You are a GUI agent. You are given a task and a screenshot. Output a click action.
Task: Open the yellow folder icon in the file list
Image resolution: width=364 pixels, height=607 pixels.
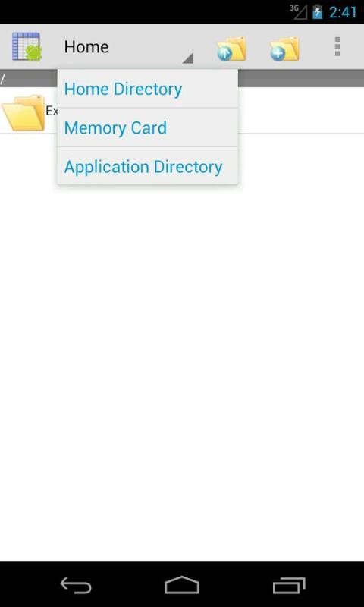click(24, 112)
